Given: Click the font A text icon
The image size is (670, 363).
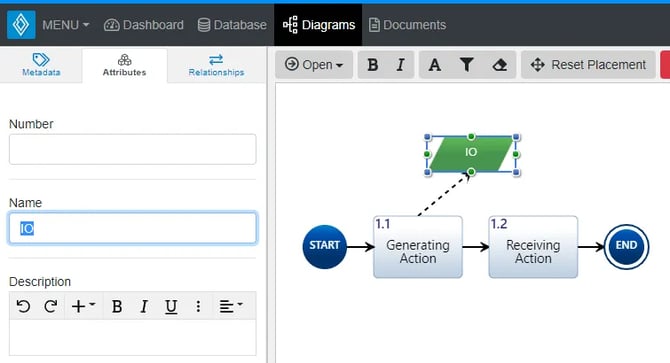Looking at the screenshot, I should tap(435, 65).
